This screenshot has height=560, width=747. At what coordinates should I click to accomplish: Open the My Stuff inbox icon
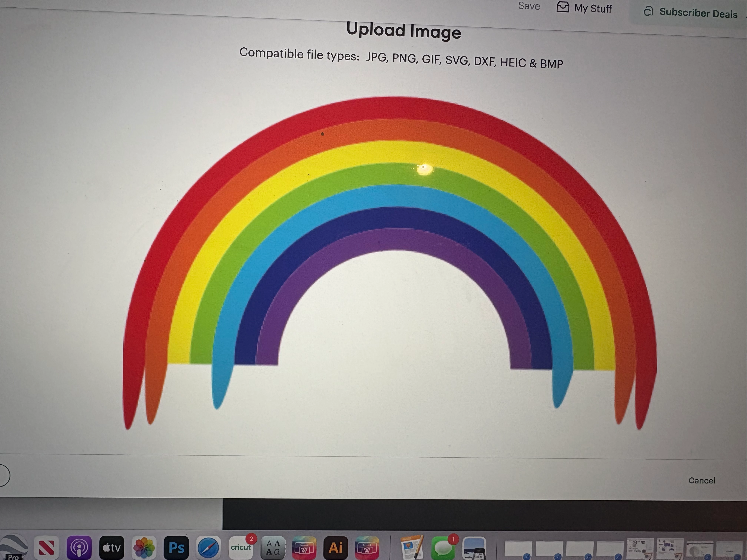563,7
